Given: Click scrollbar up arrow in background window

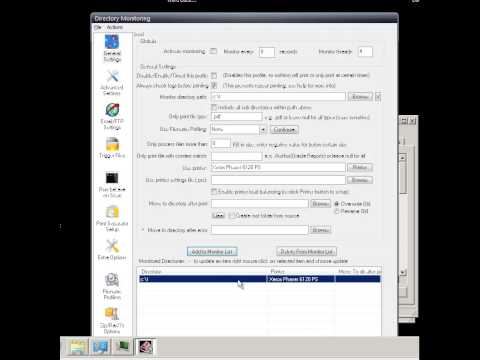Looking at the screenshot, I should [403, 157].
